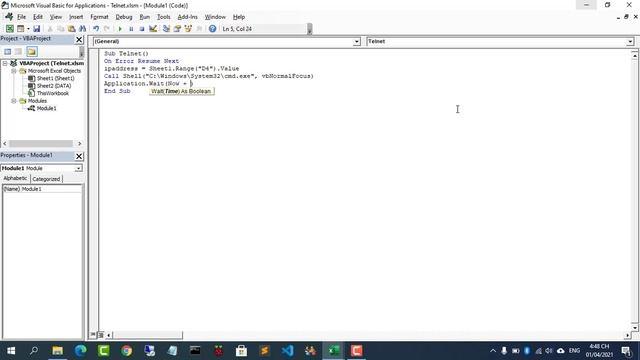The width and height of the screenshot is (640, 360).
Task: Run the macro with the green play icon
Action: [x=120, y=29]
